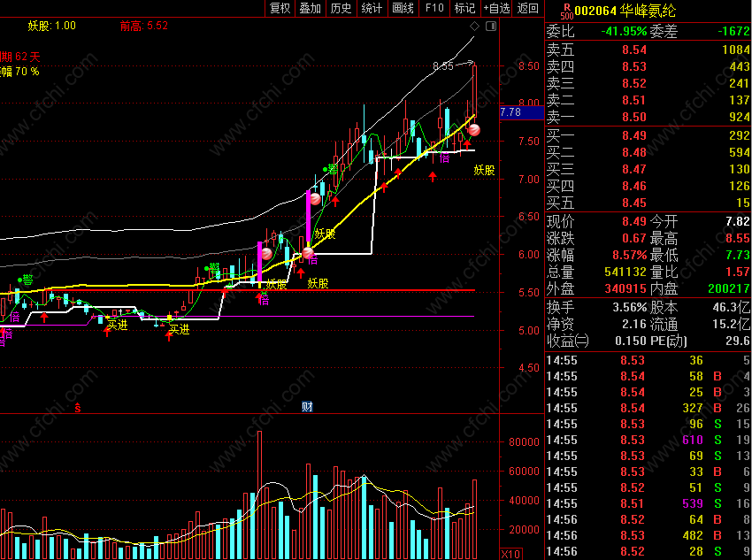Select the 卖二 8.51 order row
This screenshot has width=752, height=560.
click(648, 100)
